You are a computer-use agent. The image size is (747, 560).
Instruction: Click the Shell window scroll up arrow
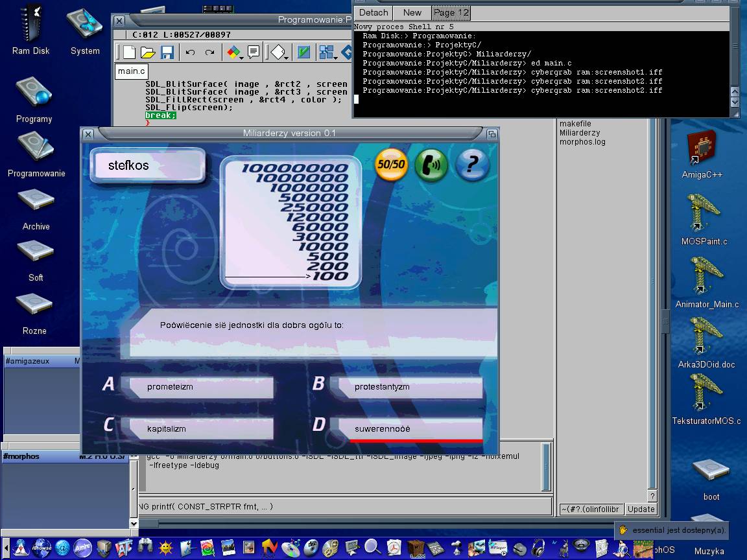click(735, 92)
